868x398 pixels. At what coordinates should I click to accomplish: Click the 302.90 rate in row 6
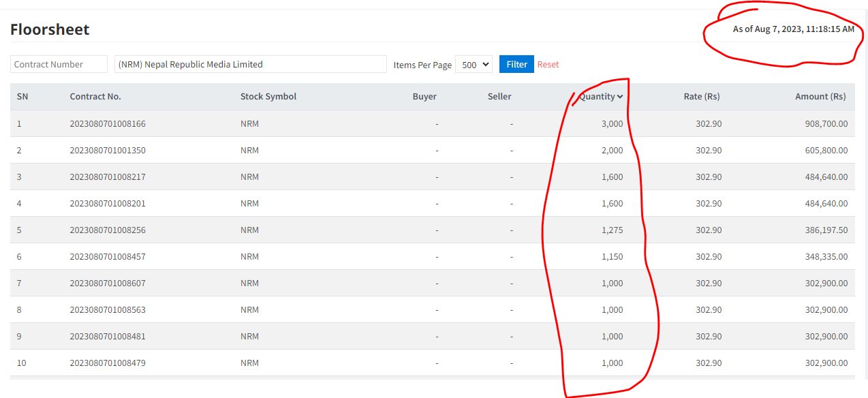click(x=709, y=256)
